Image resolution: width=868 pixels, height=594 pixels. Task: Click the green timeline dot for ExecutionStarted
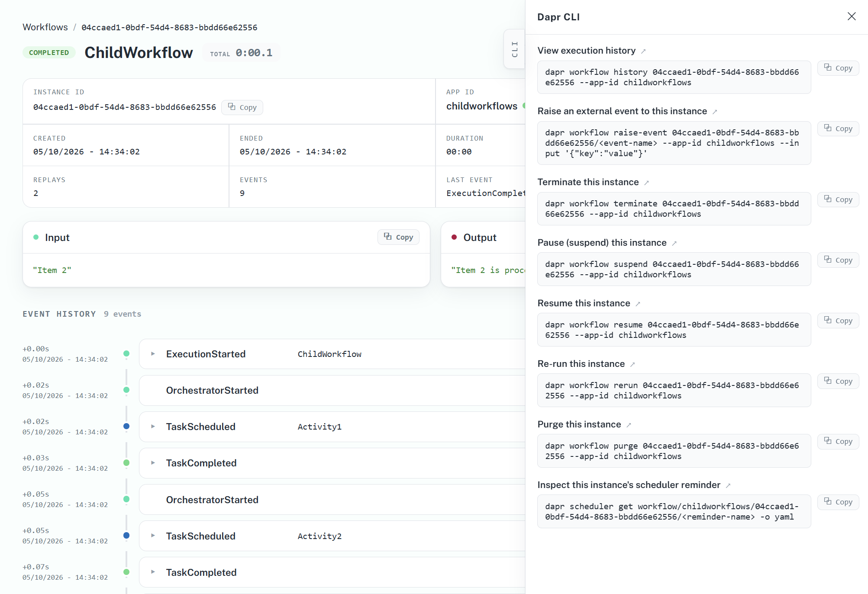[126, 353]
